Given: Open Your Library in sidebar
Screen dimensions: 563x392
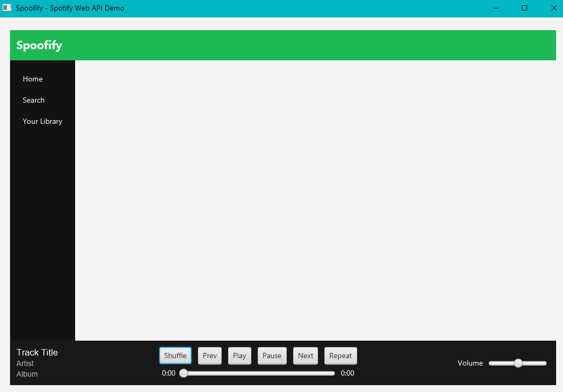Looking at the screenshot, I should coord(42,121).
